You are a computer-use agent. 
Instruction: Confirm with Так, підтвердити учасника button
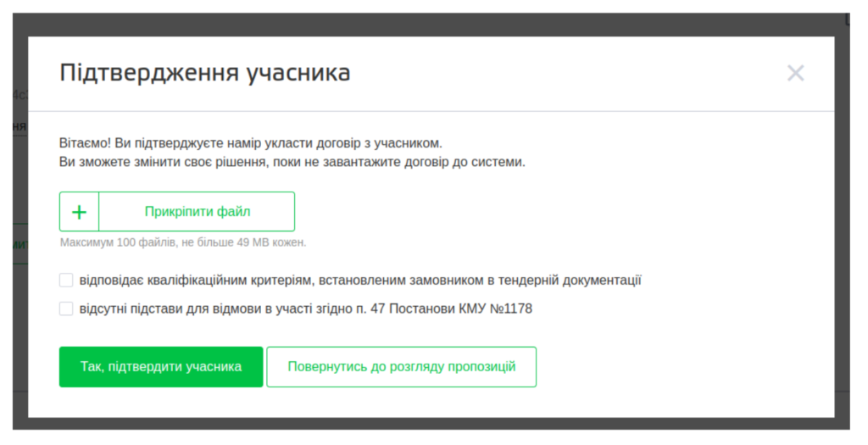[x=161, y=367]
